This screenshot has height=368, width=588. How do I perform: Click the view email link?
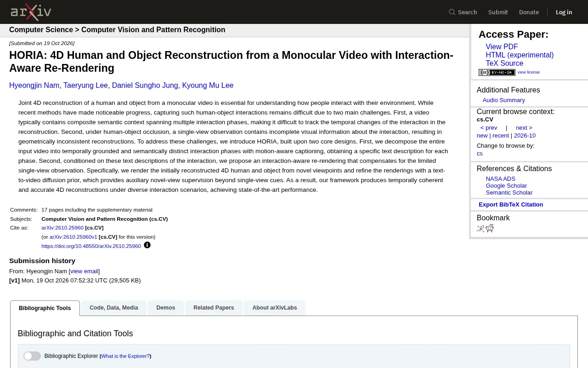pos(84,271)
